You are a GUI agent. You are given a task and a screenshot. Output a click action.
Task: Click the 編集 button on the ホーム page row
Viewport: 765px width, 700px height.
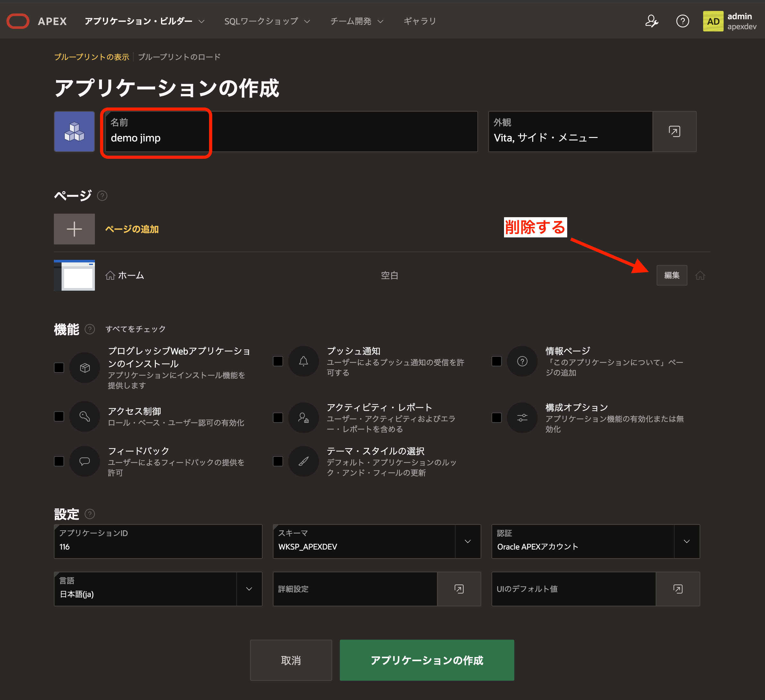click(671, 275)
